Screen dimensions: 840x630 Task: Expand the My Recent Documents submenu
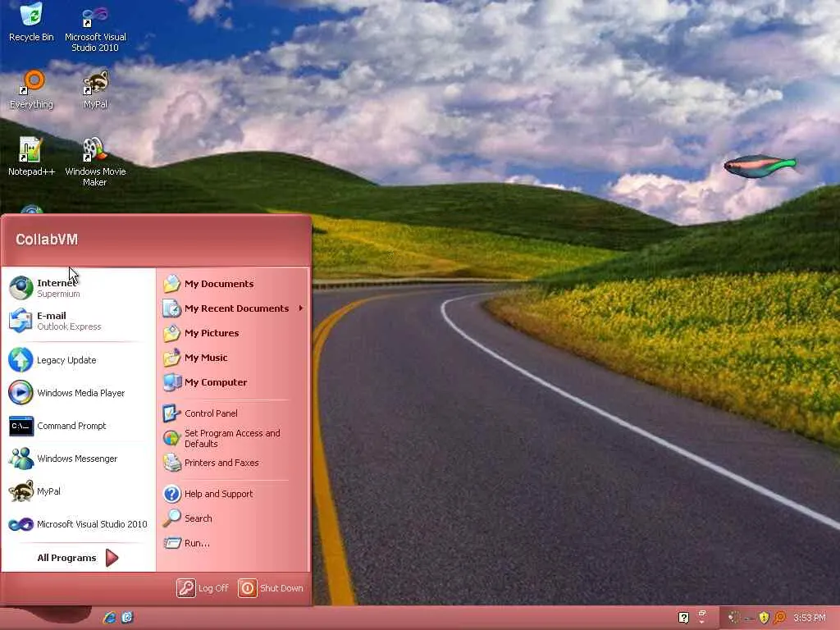[x=233, y=308]
